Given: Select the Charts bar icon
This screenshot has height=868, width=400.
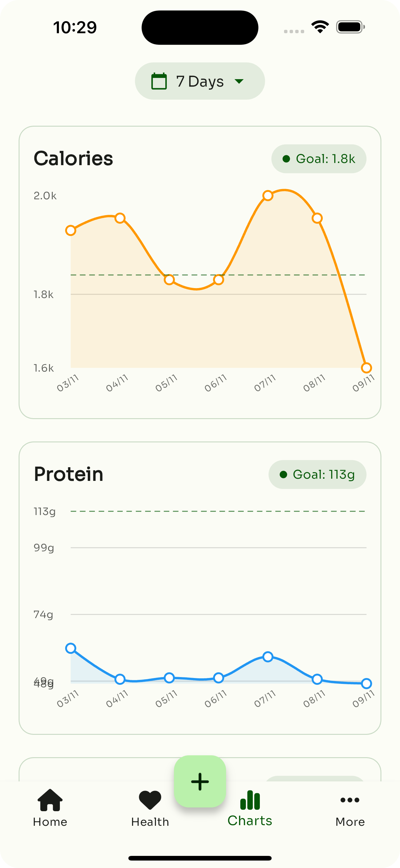Looking at the screenshot, I should click(250, 800).
